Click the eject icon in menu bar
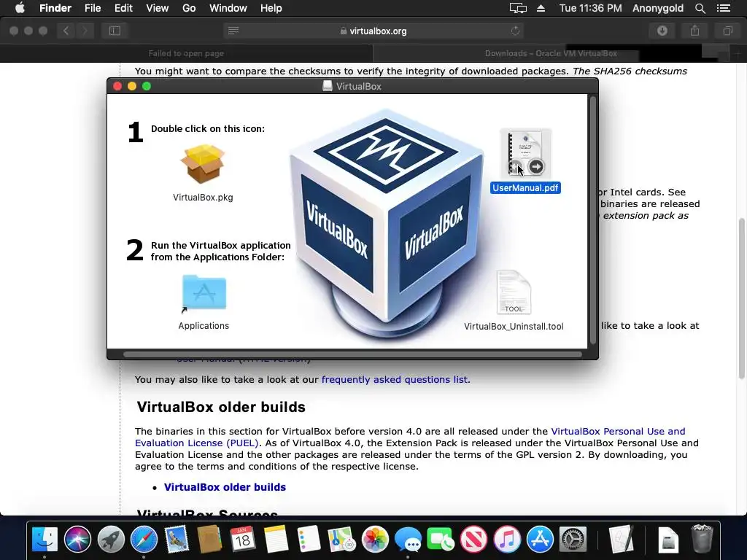The width and height of the screenshot is (747, 560). point(541,8)
